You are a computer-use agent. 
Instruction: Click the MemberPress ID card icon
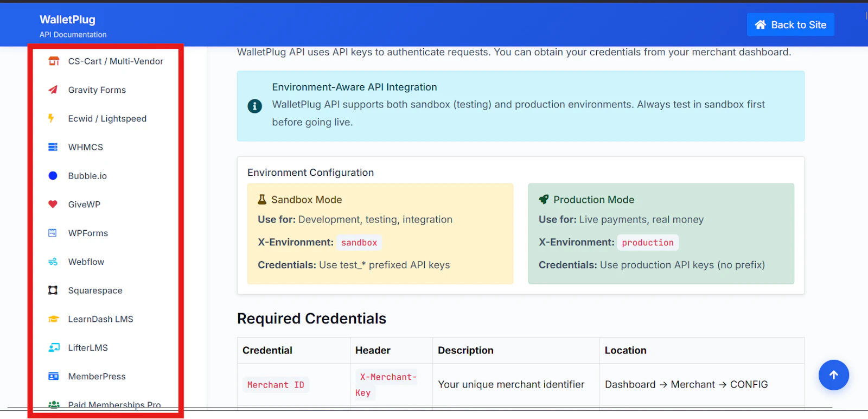point(53,377)
